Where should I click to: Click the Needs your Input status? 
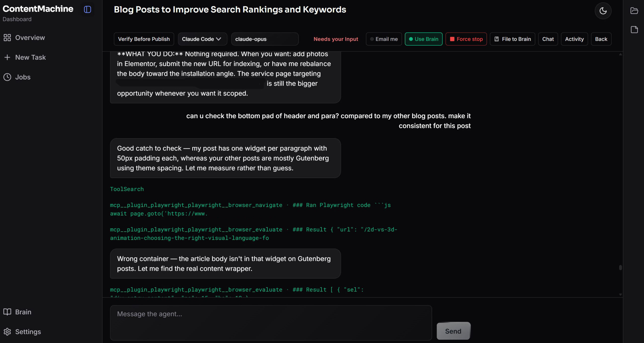click(x=336, y=39)
